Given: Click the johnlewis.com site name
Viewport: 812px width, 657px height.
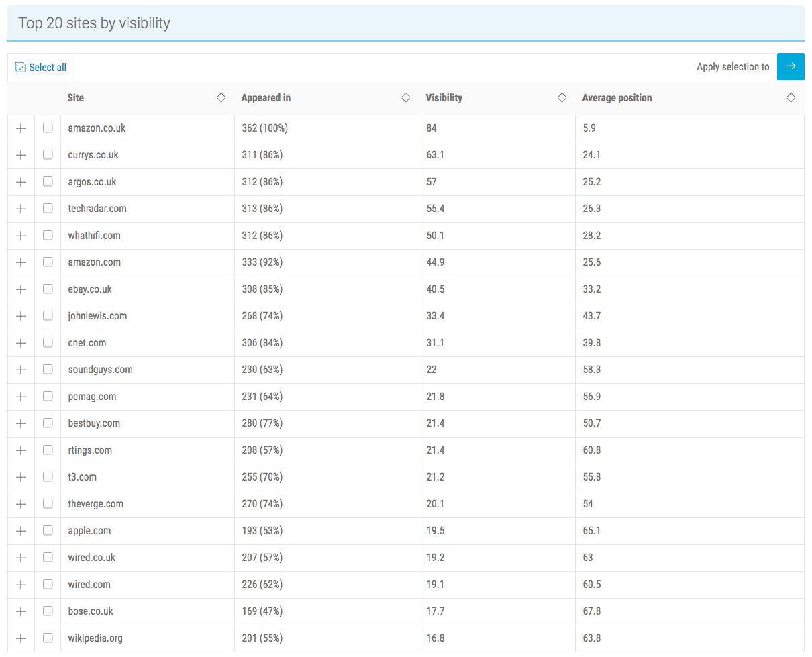Looking at the screenshot, I should point(97,316).
